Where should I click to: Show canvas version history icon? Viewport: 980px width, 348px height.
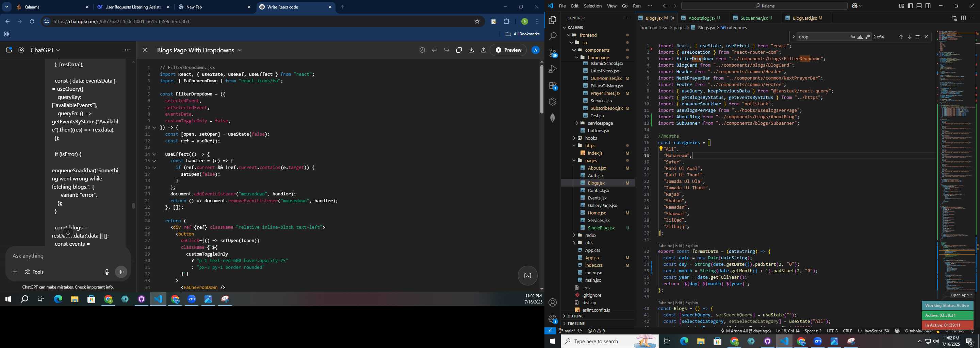pyautogui.click(x=422, y=50)
